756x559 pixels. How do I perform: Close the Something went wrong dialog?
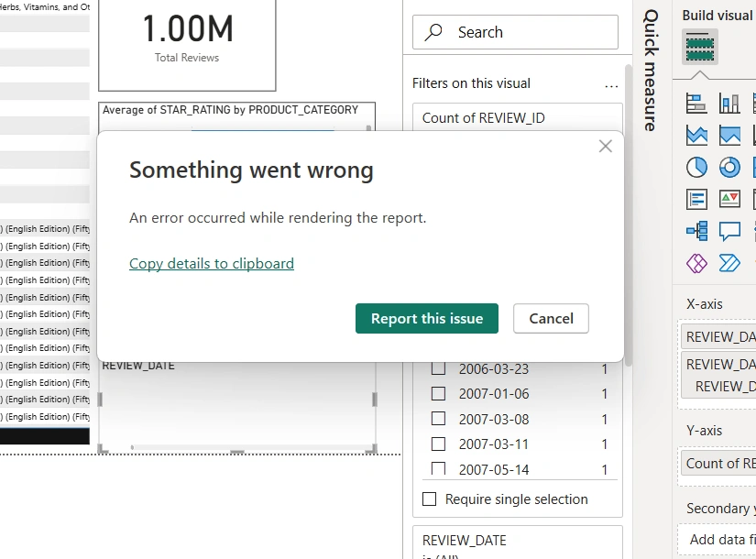605,146
